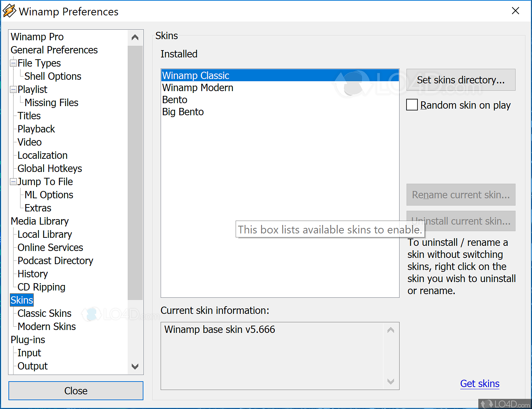Screen dimensions: 532x409
Task: Collapse the Jump To File tree node
Action: coord(14,182)
